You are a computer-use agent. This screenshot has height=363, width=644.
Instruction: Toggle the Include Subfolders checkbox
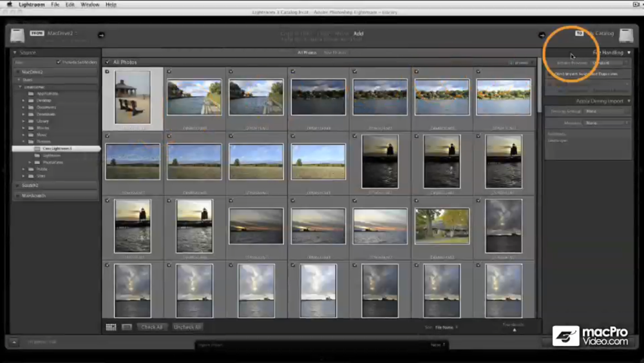point(59,63)
